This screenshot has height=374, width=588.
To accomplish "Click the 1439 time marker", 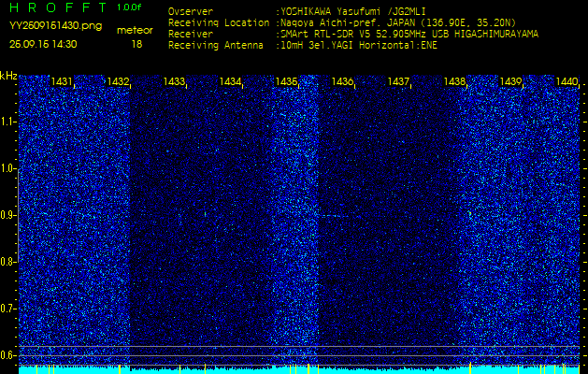I will (x=510, y=81).
